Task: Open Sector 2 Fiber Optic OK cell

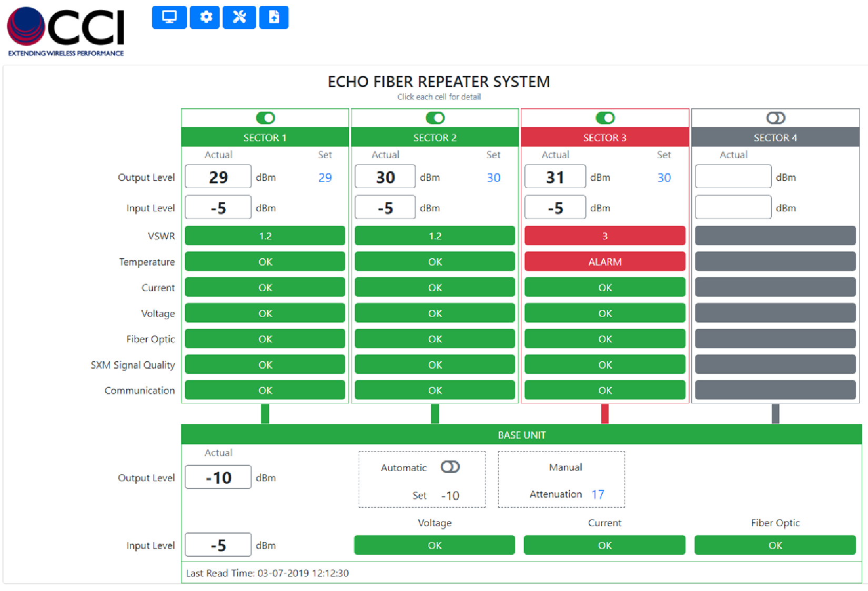Action: point(435,339)
